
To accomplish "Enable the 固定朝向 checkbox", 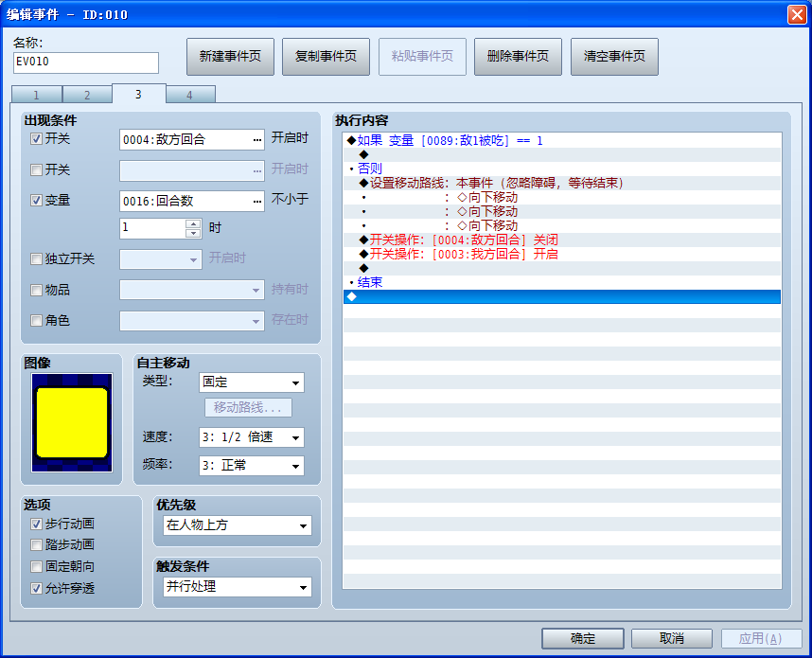I will click(x=36, y=566).
